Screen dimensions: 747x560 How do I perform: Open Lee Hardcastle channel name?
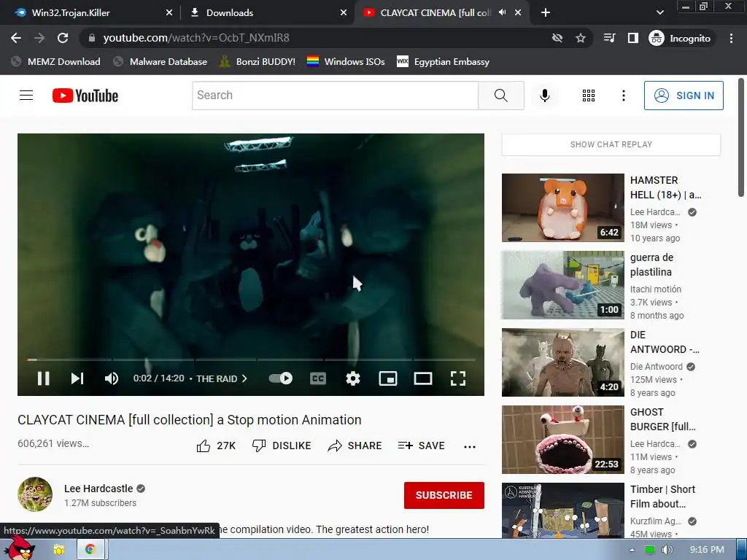click(98, 489)
